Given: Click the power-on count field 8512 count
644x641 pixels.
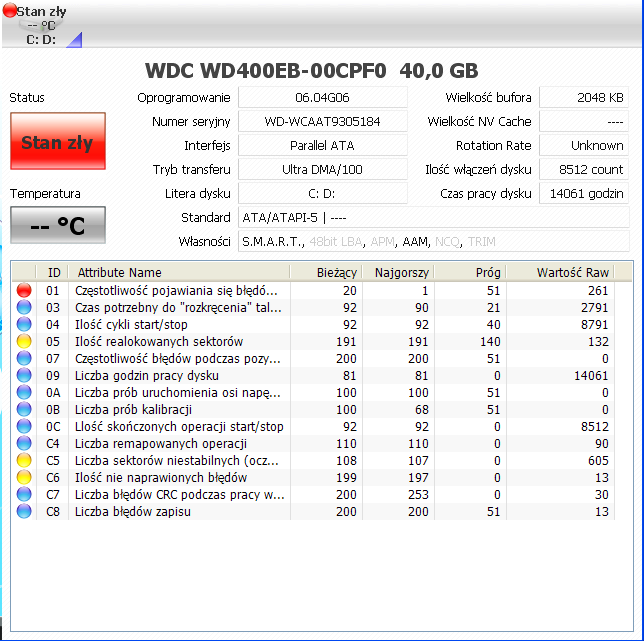Looking at the screenshot, I should coord(584,170).
